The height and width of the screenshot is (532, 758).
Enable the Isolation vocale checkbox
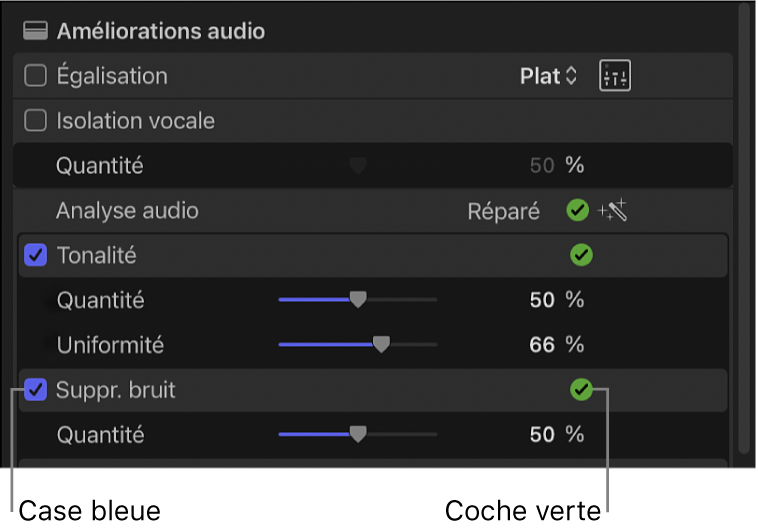coord(36,121)
